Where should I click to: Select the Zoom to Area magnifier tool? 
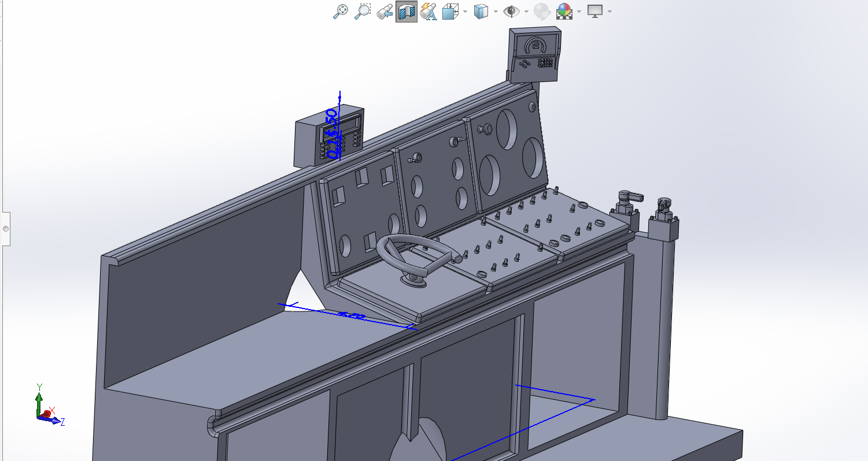pyautogui.click(x=362, y=11)
